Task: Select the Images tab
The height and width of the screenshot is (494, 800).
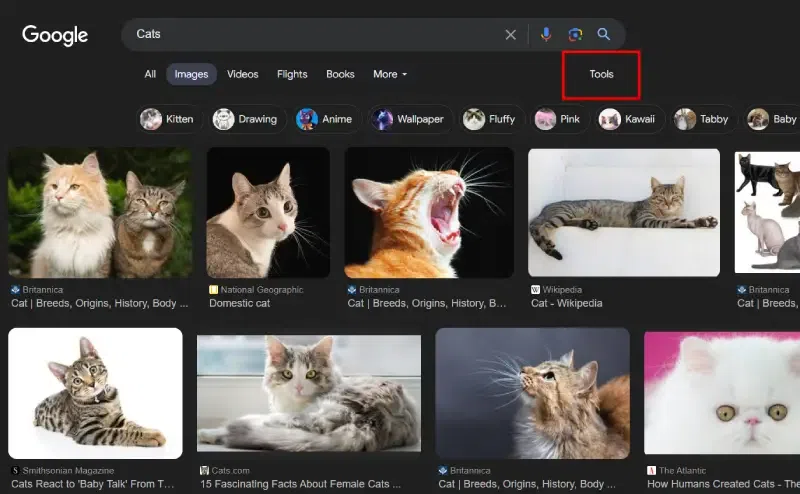Action: point(191,74)
